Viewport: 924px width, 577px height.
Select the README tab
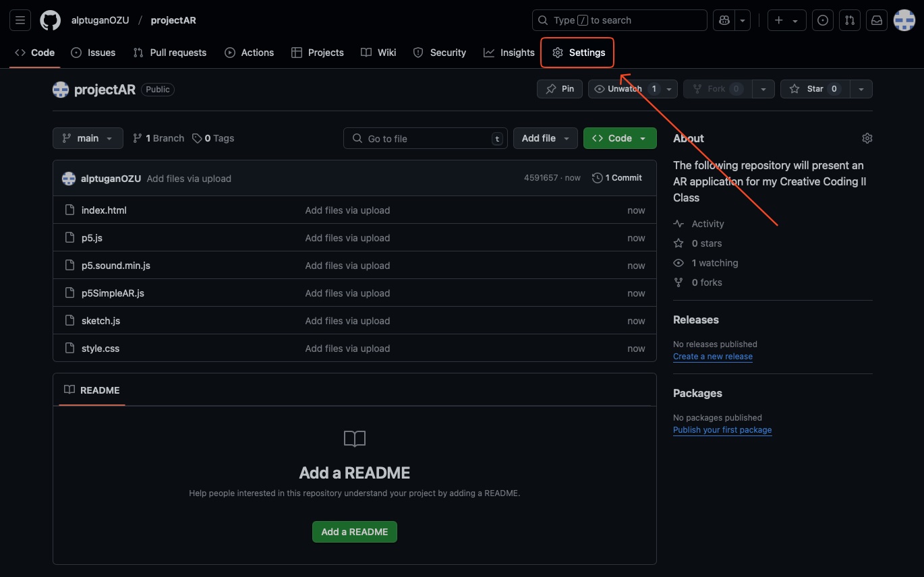pyautogui.click(x=92, y=390)
